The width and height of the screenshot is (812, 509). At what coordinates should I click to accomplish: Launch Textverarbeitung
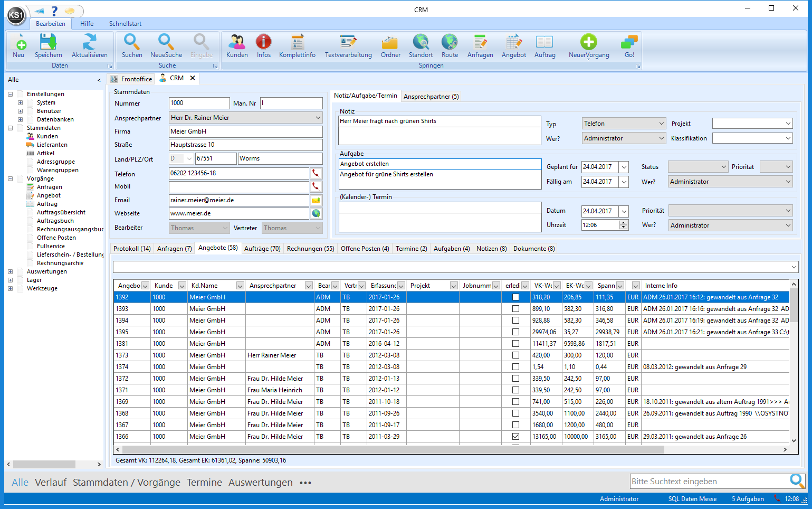(x=348, y=45)
